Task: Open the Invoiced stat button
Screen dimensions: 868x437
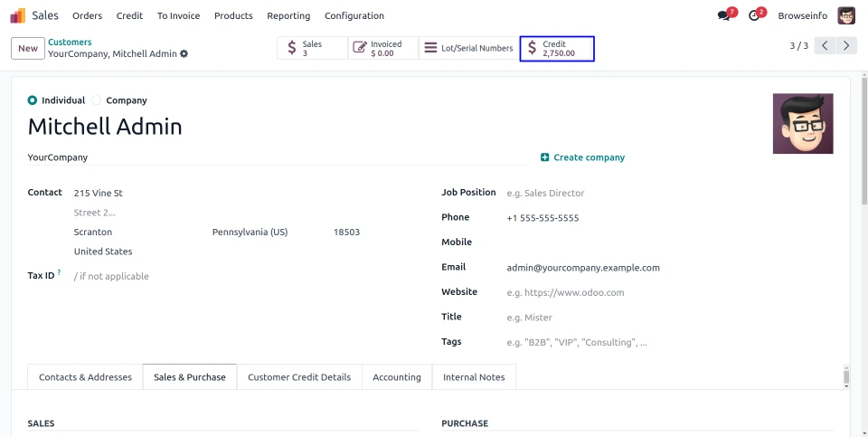Action: [383, 49]
